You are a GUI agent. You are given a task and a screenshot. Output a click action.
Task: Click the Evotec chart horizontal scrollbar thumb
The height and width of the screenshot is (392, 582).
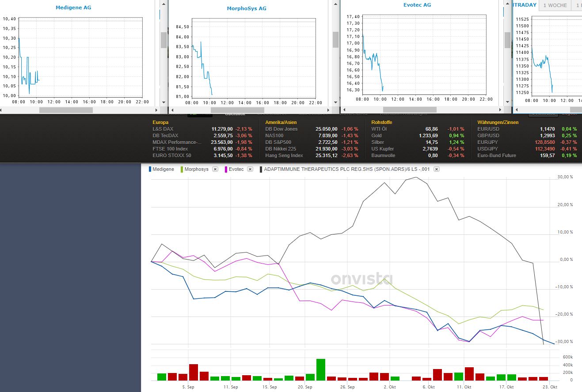pos(410,110)
